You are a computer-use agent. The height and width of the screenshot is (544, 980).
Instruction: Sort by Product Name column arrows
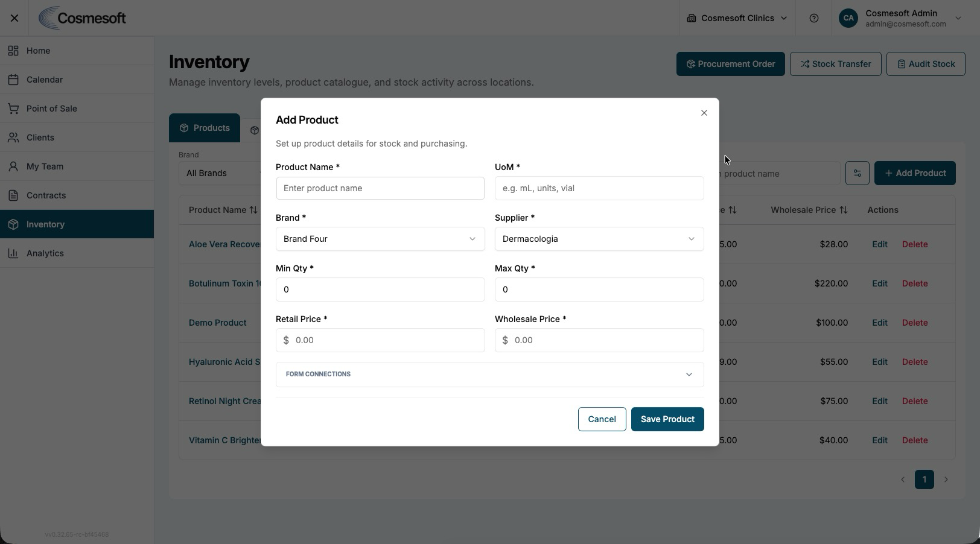coord(253,210)
